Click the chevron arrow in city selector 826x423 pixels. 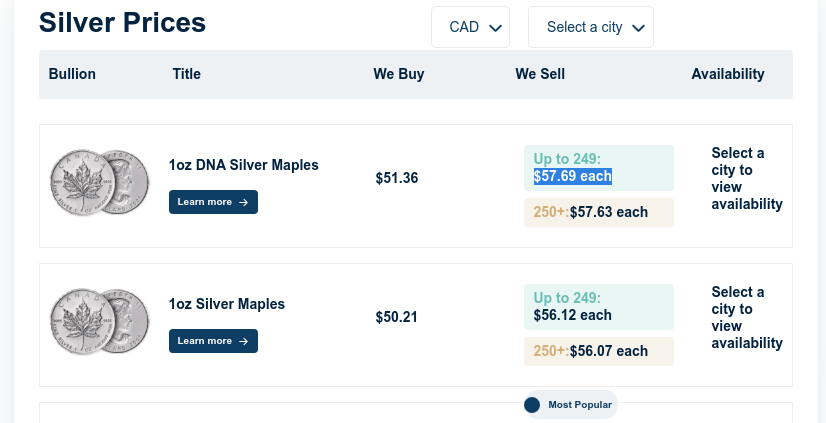point(638,28)
